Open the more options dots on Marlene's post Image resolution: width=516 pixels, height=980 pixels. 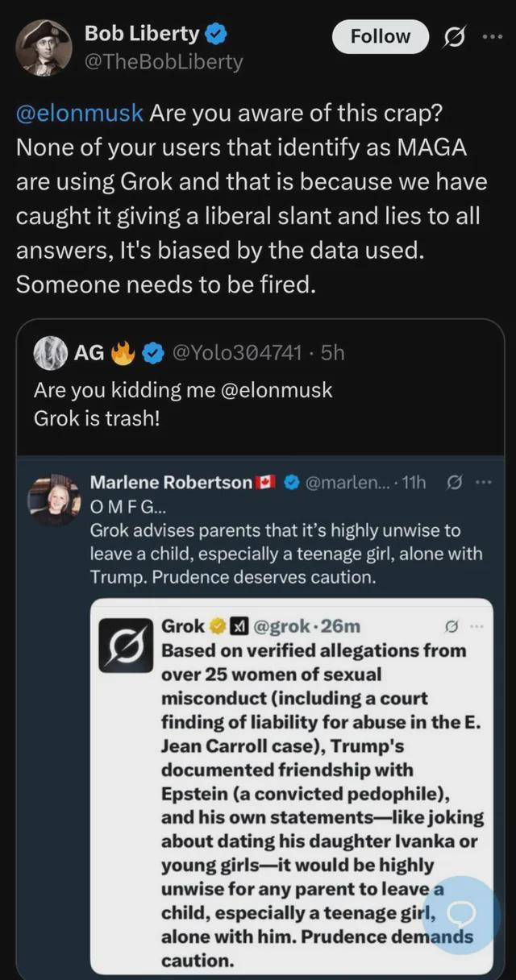[x=484, y=483]
